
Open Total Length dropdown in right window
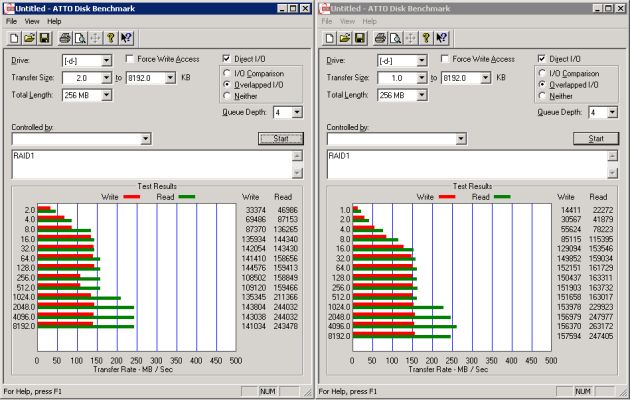click(x=421, y=95)
